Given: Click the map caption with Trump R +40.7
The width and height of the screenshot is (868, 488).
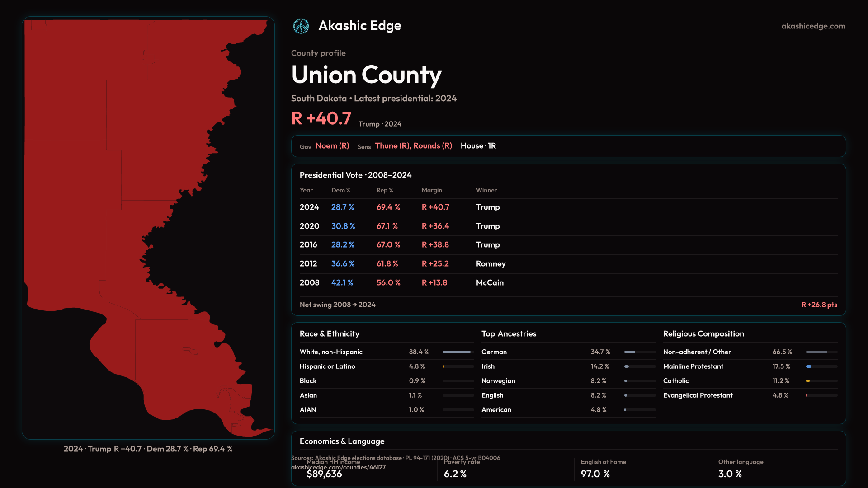Looking at the screenshot, I should [x=148, y=449].
